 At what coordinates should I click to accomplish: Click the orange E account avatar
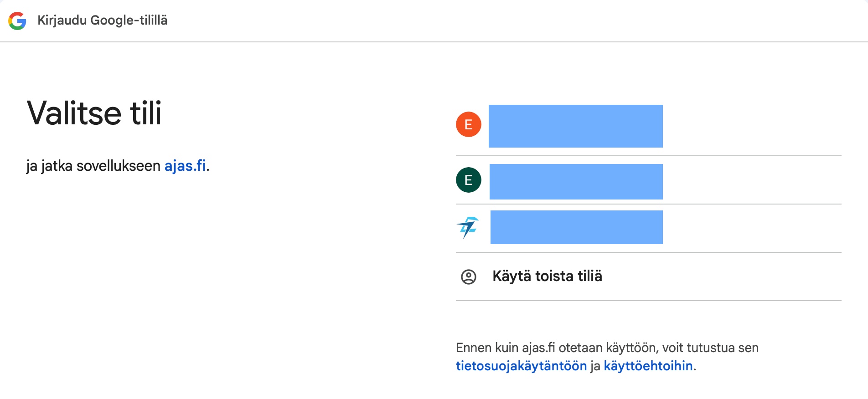point(468,124)
